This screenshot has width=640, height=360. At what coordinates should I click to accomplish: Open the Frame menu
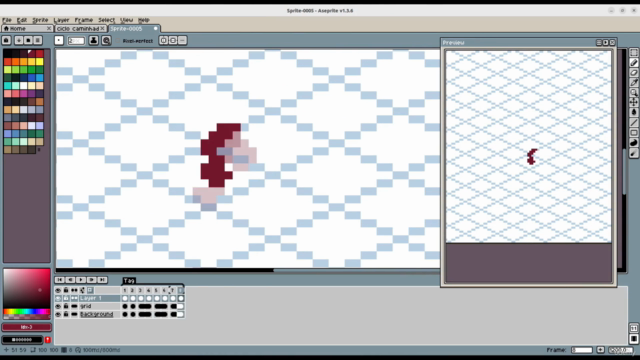click(x=84, y=20)
